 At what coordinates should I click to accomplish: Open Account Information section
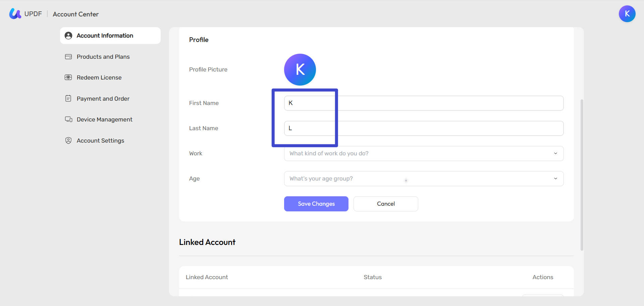110,36
